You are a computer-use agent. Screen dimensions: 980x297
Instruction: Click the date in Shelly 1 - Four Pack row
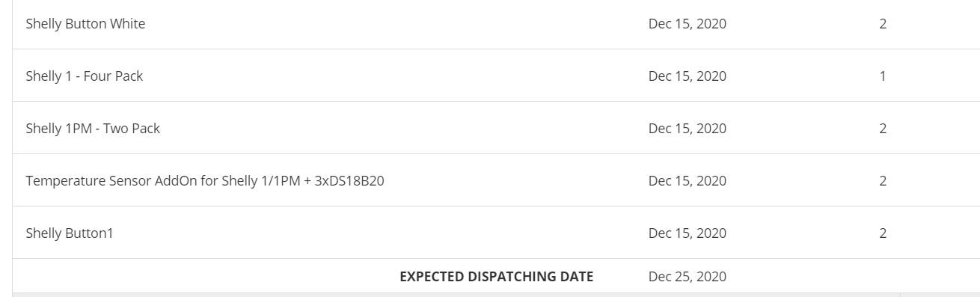click(x=687, y=76)
